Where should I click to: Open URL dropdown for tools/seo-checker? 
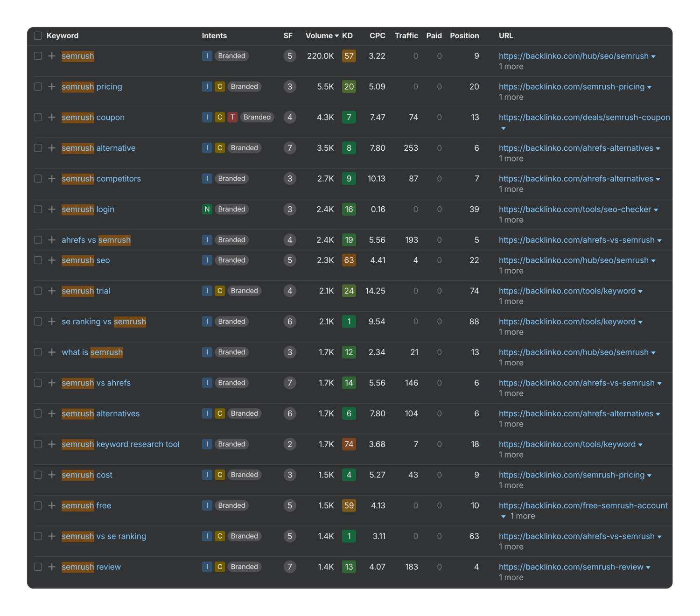point(656,210)
